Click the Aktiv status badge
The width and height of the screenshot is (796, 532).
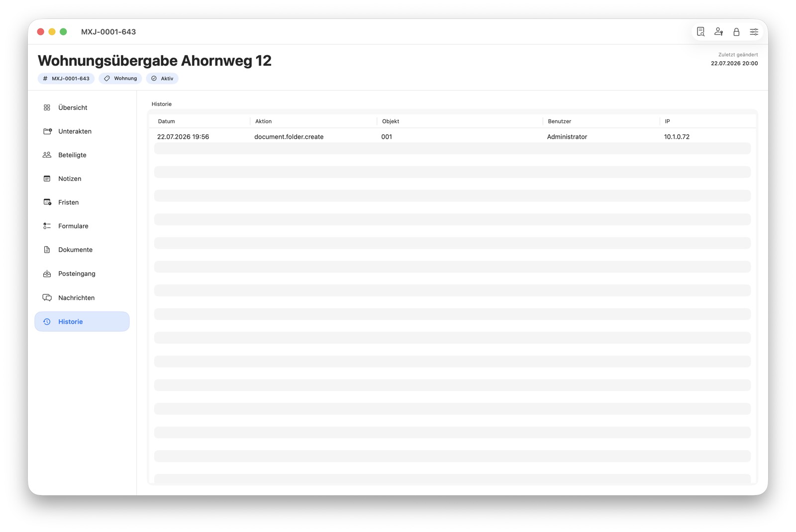[x=162, y=79]
